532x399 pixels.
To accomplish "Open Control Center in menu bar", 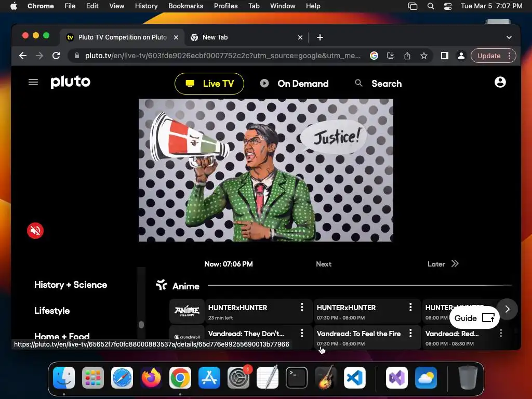I will click(x=448, y=6).
